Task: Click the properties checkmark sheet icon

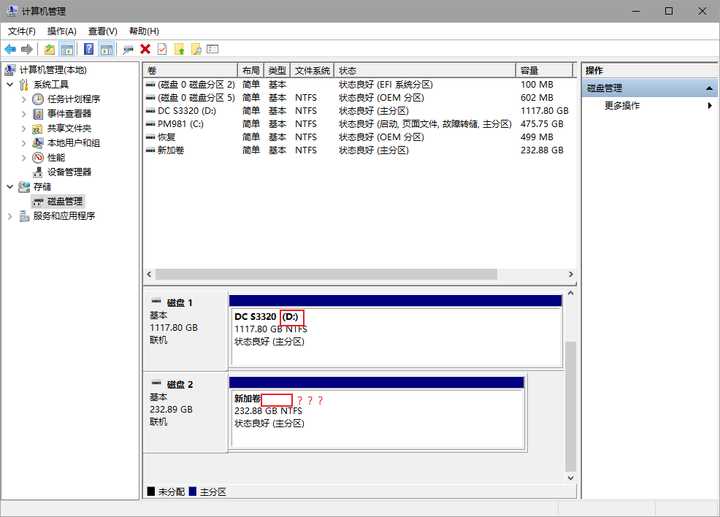Action: pyautogui.click(x=162, y=49)
